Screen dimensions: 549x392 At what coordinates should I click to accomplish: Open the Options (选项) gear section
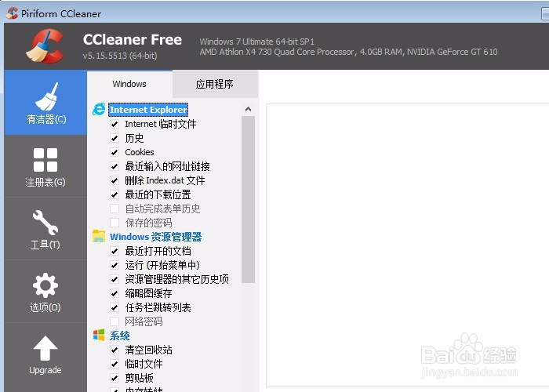[45, 292]
